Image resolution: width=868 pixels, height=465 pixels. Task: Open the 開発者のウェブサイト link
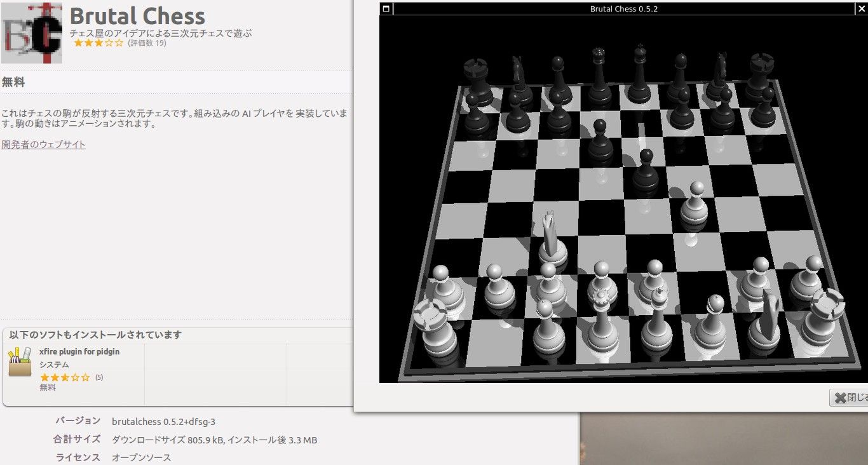tap(43, 144)
